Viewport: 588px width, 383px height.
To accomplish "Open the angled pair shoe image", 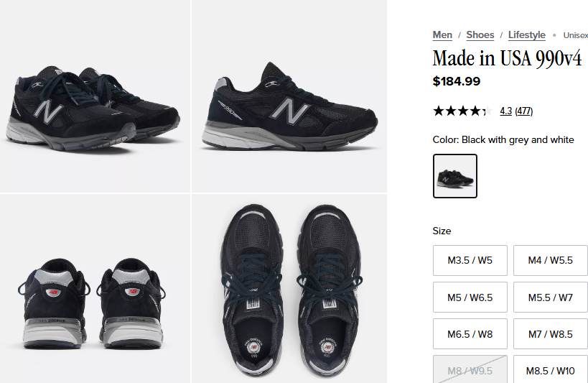I will point(95,96).
